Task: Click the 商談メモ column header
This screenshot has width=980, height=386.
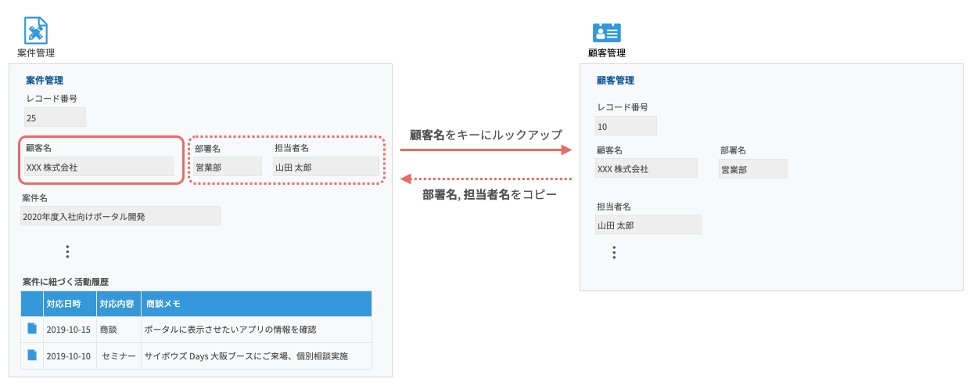Action: pos(257,304)
